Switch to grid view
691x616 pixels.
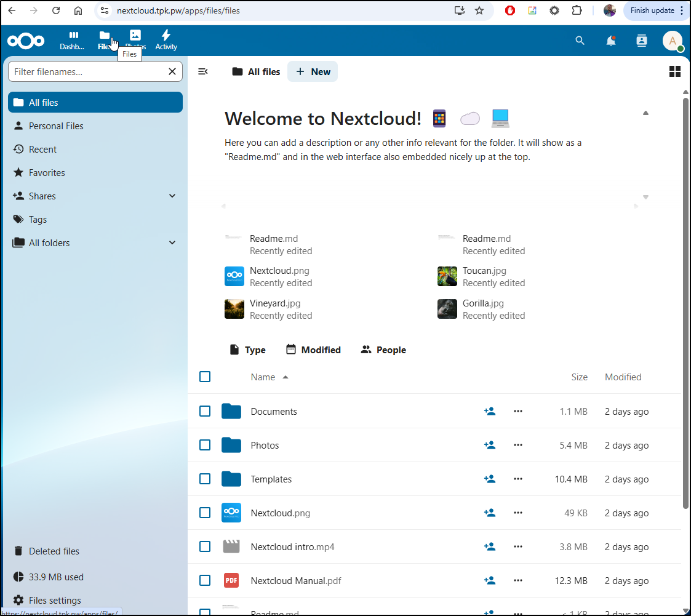(675, 71)
